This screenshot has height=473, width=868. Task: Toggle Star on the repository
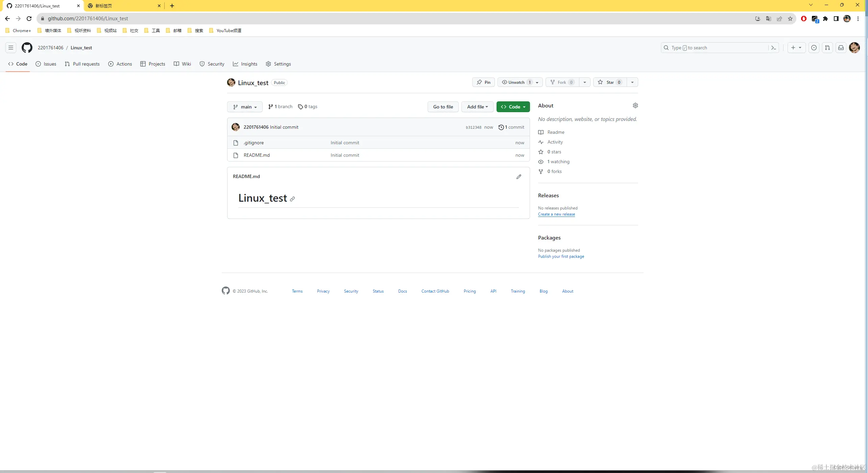coord(610,82)
